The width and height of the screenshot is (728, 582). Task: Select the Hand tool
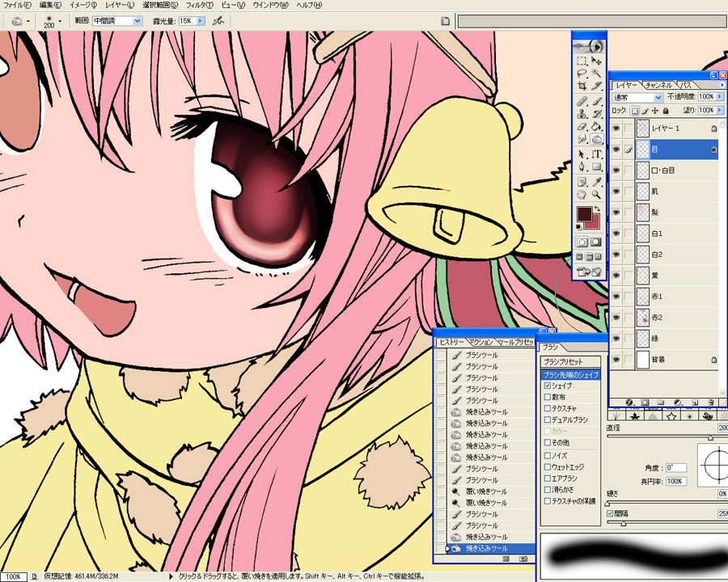pyautogui.click(x=582, y=195)
